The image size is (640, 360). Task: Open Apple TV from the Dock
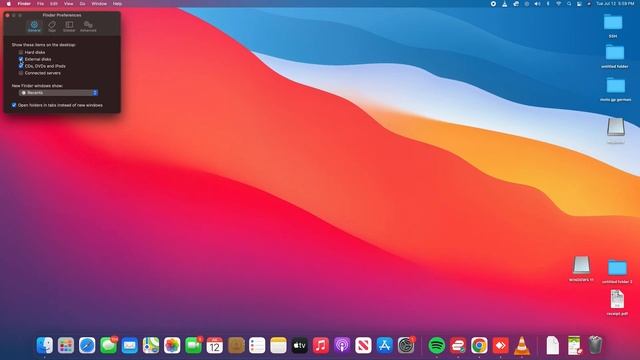click(x=300, y=345)
